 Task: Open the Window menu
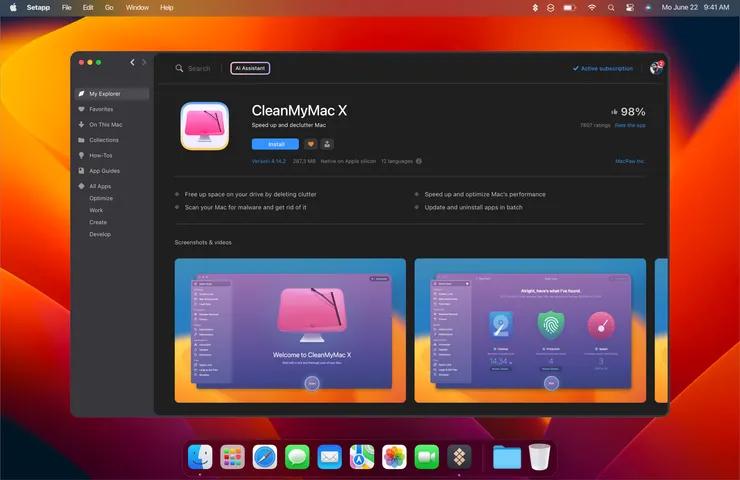137,8
